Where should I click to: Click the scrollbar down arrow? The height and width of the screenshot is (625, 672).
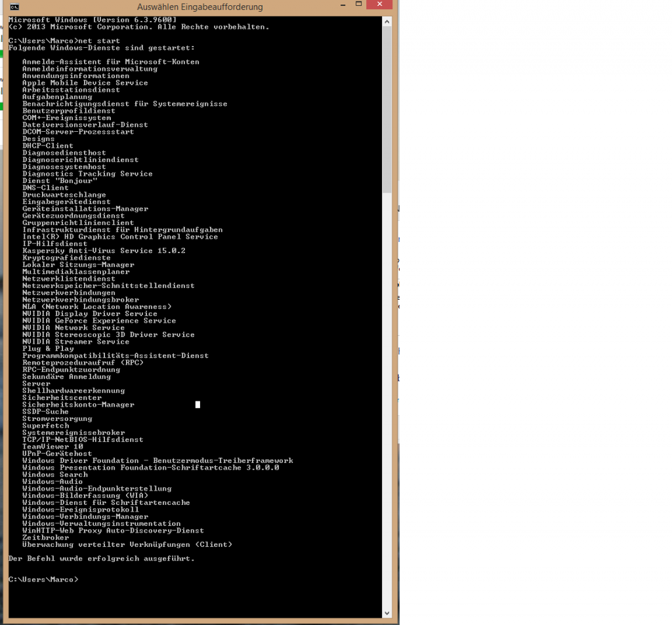pyautogui.click(x=387, y=613)
